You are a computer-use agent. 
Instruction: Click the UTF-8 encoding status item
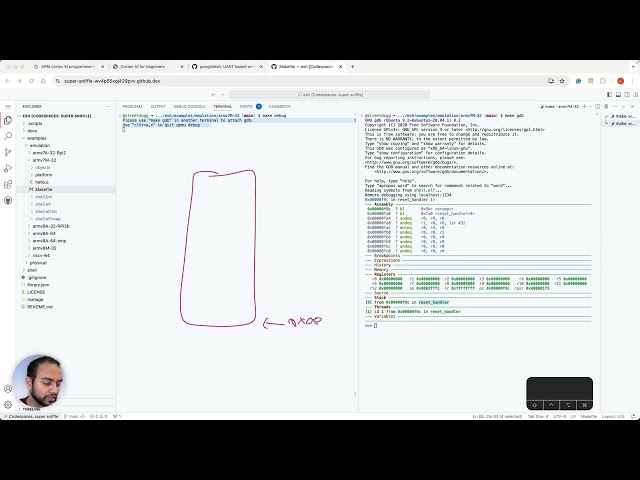tap(560, 416)
